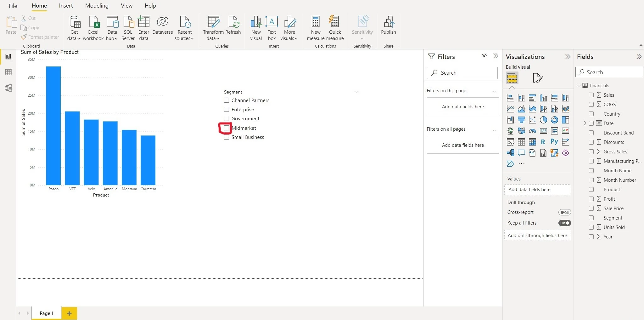Click the Fields search box
644x320 pixels.
[609, 72]
